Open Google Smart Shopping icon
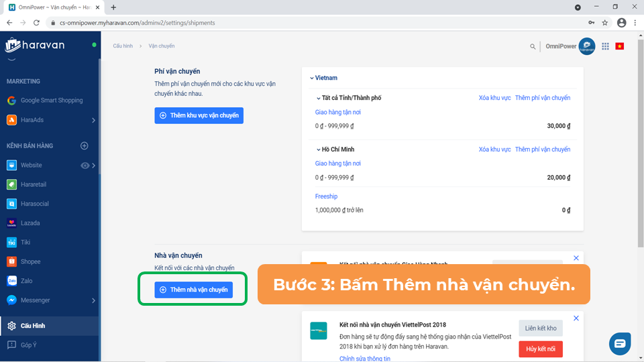Screen dimensions: 644x362 pos(11,101)
